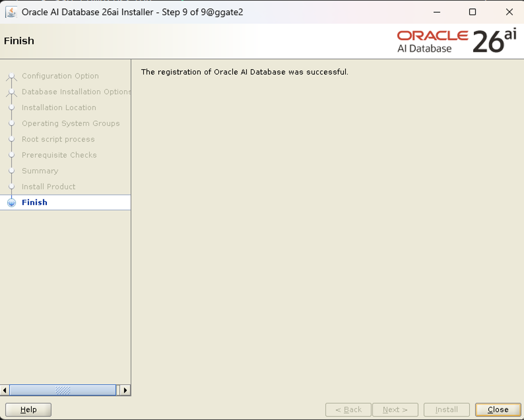Click the disabled Next button

click(395, 409)
